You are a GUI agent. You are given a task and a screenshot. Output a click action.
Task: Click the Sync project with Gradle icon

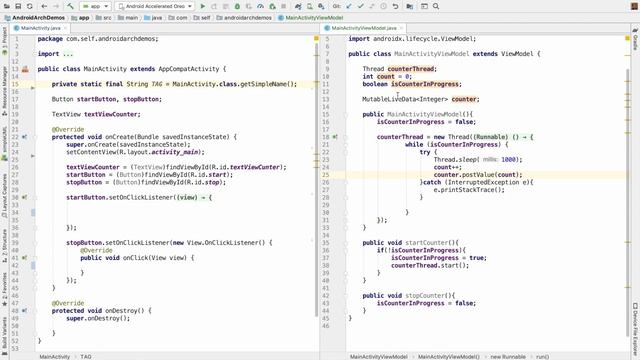(298, 6)
